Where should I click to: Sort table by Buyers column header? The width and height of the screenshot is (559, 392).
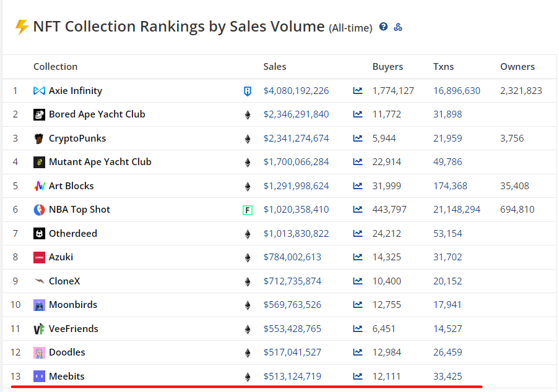(x=388, y=67)
